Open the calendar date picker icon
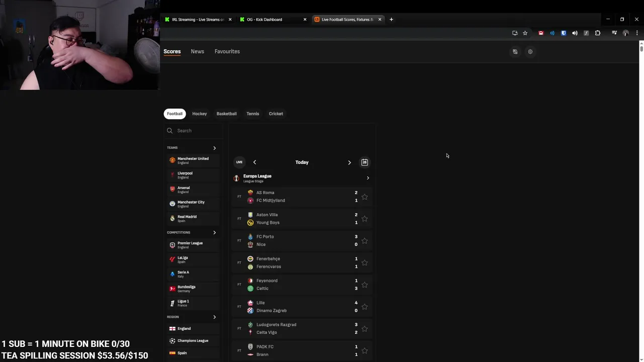 point(365,162)
